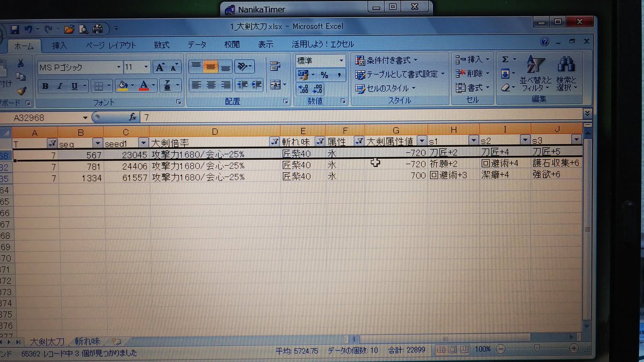Open the font color dropdown arrow
The height and width of the screenshot is (362, 644).
coord(153,86)
